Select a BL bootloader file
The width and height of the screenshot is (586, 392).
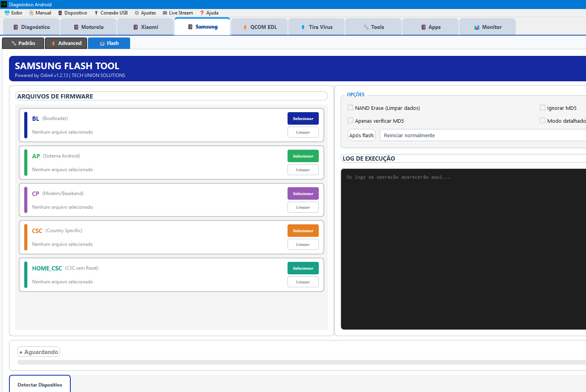point(303,118)
